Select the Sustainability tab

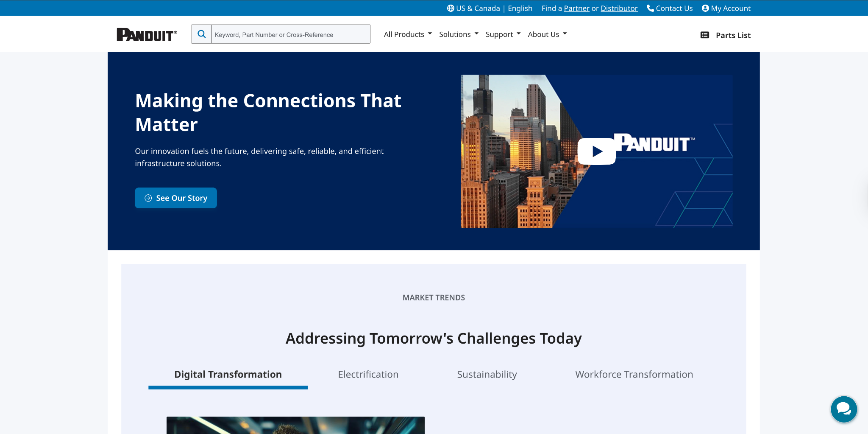tap(487, 374)
